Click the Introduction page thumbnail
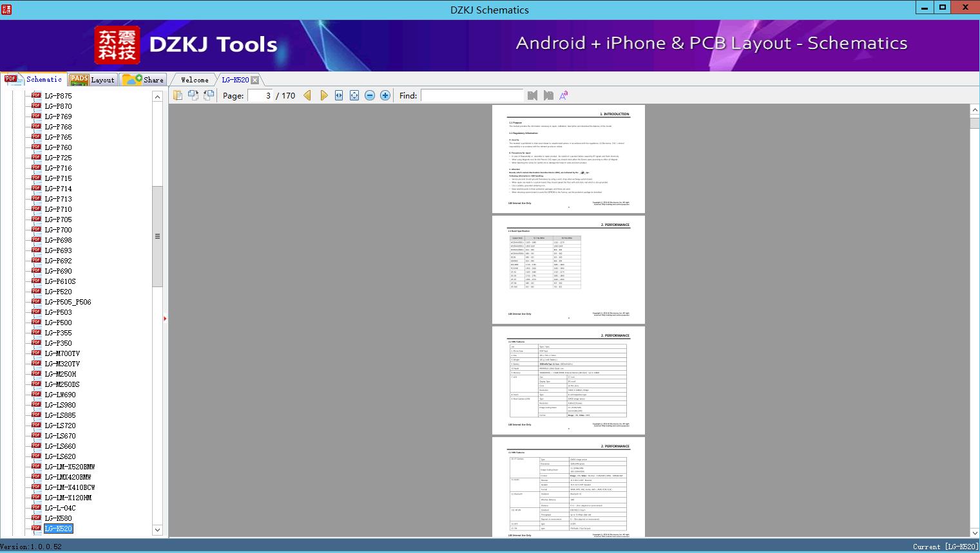Image resolution: width=980 pixels, height=553 pixels. 568,159
